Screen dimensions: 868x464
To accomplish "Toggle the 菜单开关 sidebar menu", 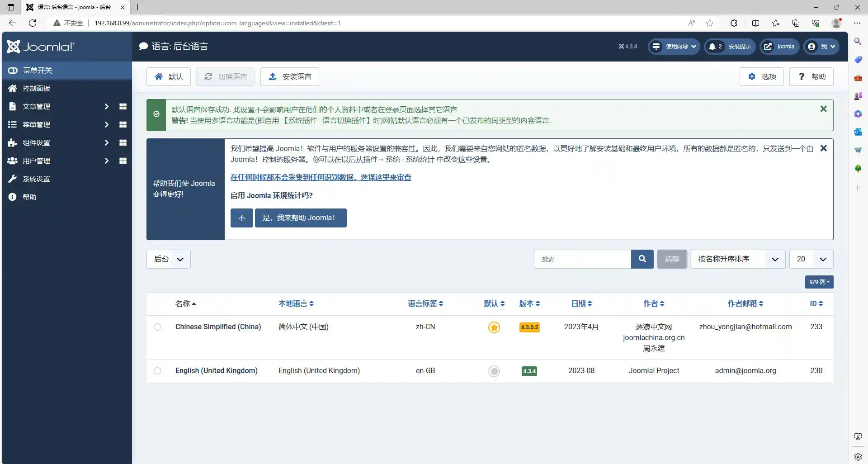I will (37, 71).
